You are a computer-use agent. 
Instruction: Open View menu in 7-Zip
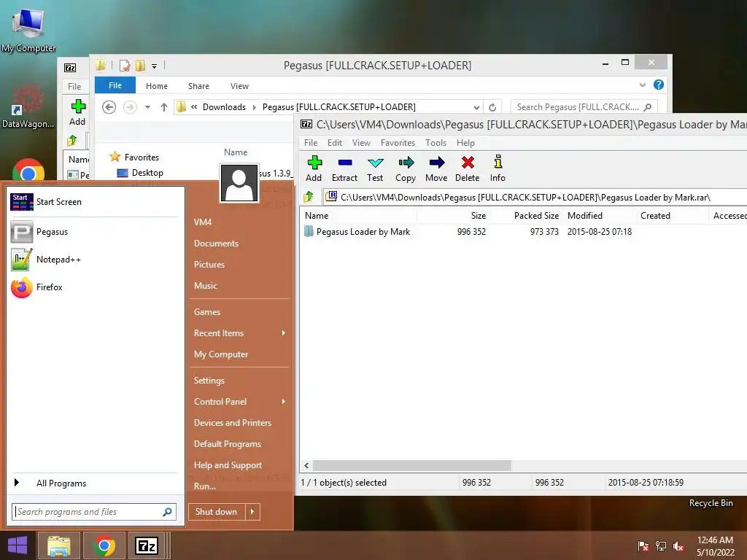click(361, 143)
